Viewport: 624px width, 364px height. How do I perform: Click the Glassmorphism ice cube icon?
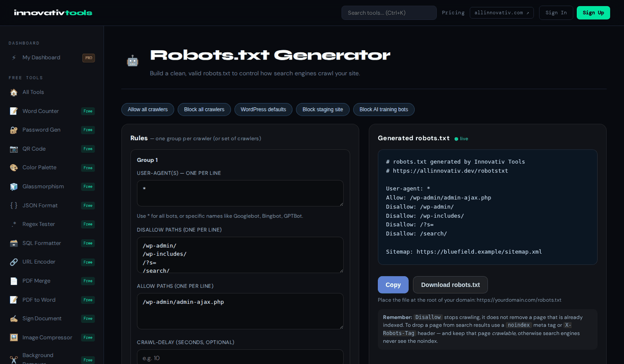coord(14,186)
